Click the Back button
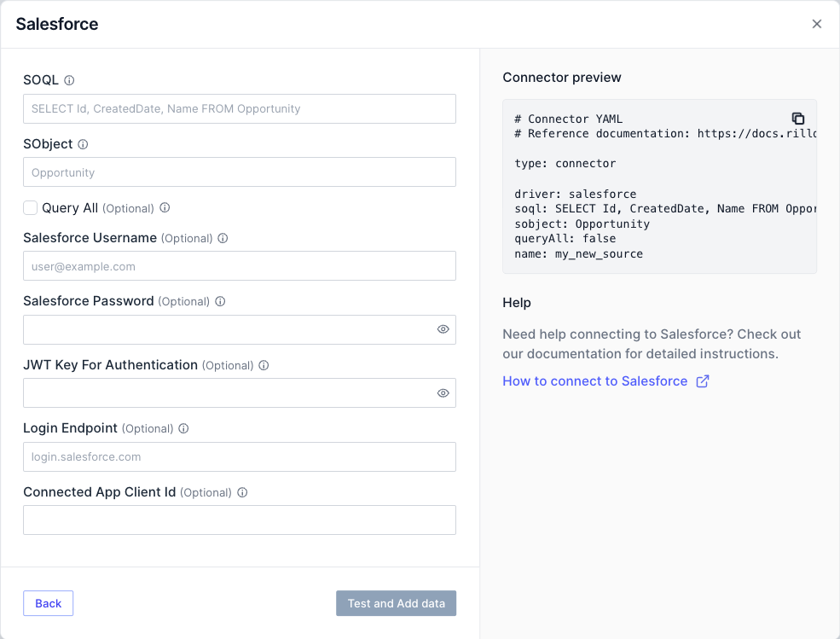 [x=48, y=603]
